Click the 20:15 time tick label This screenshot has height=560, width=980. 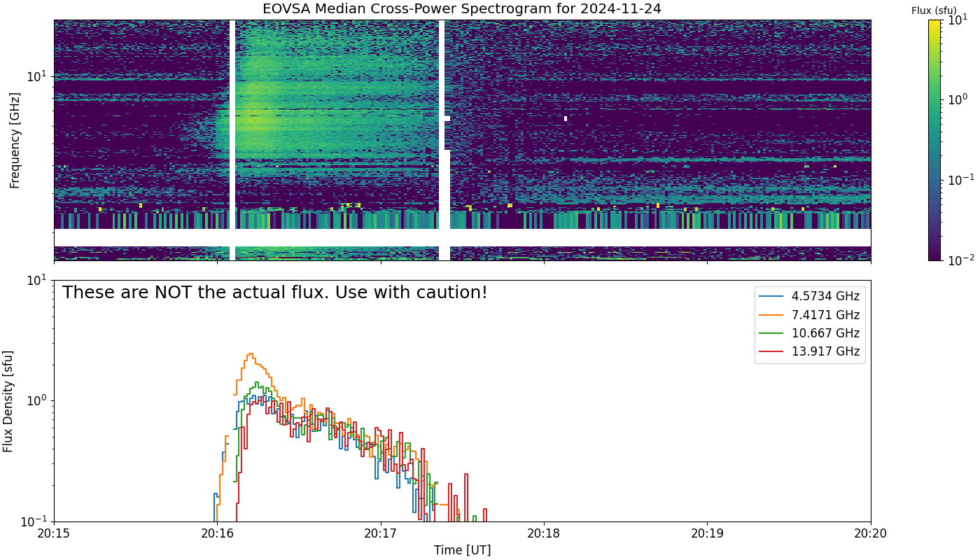54,534
